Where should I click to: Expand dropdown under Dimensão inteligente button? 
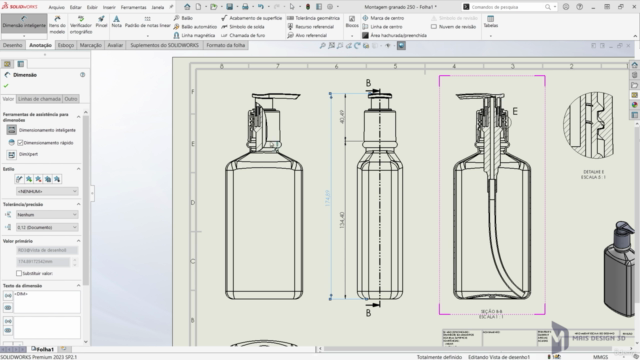click(x=24, y=36)
